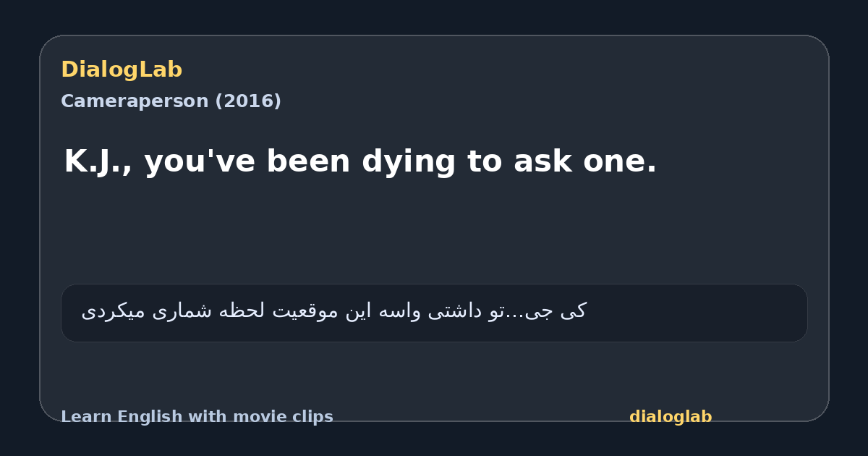Select the word "been" in the sentence
This screenshot has width=868, height=456.
coord(308,161)
